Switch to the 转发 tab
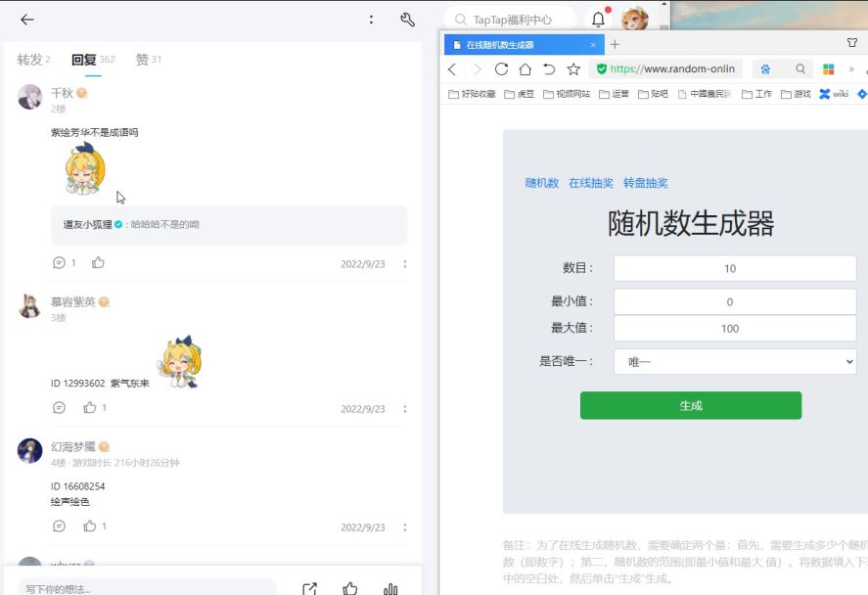This screenshot has height=595, width=868. point(32,60)
